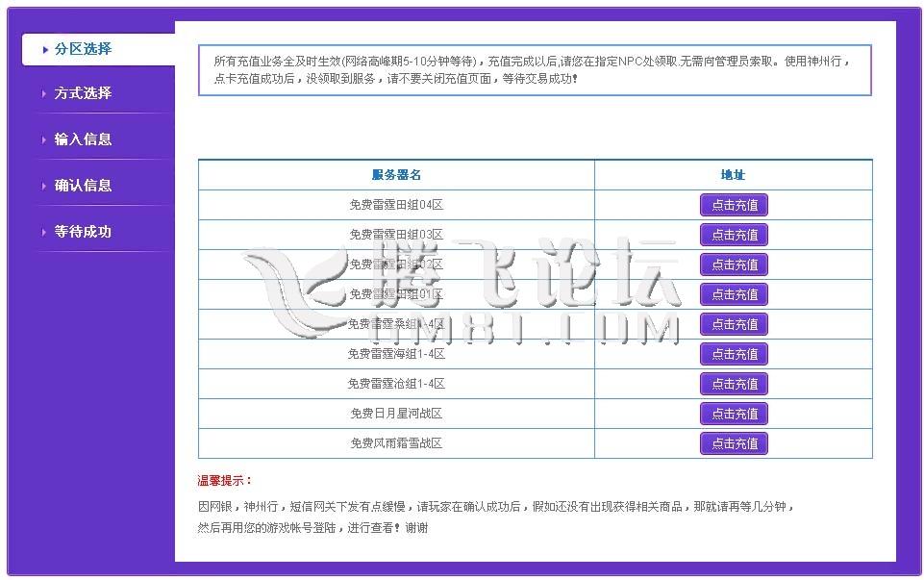The image size is (924, 580).
Task: Click 点击充值 for 免费风雨霜雪战区
Action: (x=734, y=443)
